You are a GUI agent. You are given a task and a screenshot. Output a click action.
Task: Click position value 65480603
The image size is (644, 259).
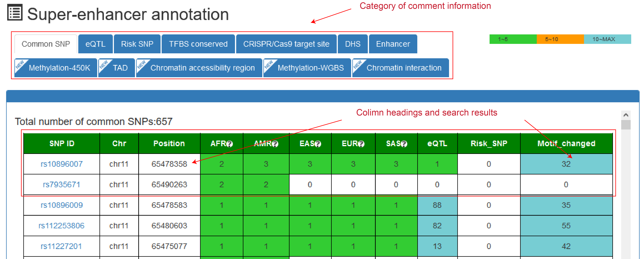pyautogui.click(x=169, y=226)
